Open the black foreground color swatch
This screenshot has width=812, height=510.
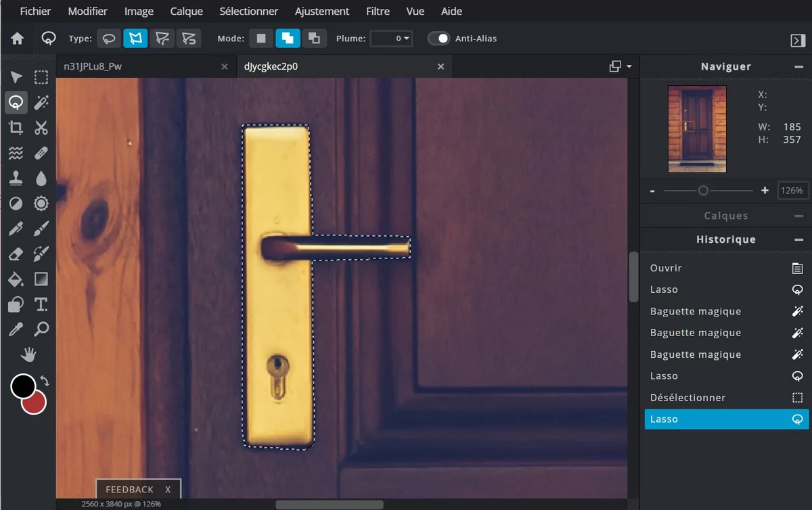point(23,386)
